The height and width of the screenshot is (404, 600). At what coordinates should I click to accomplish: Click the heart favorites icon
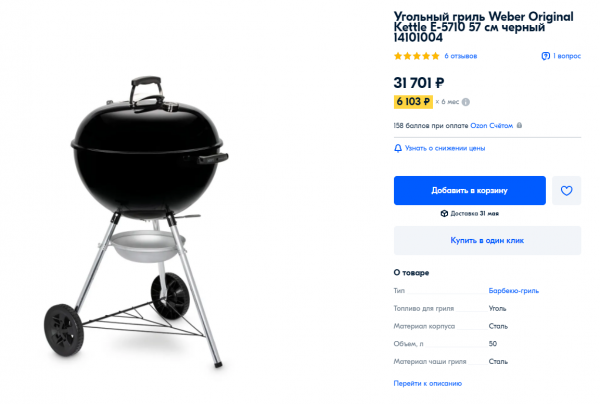pyautogui.click(x=566, y=191)
